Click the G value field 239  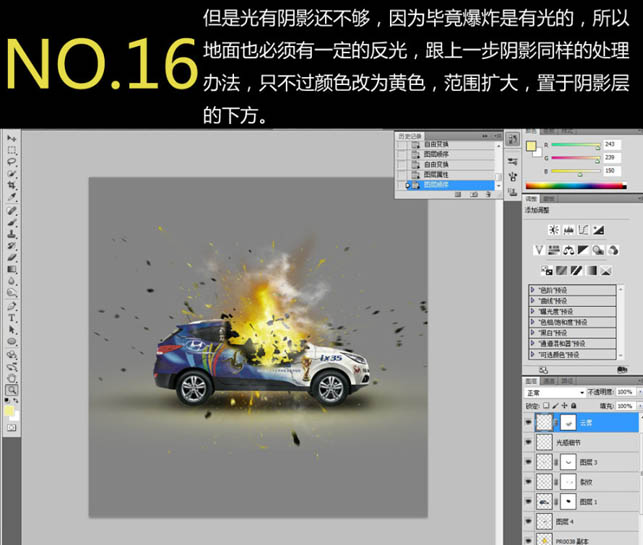[x=612, y=157]
